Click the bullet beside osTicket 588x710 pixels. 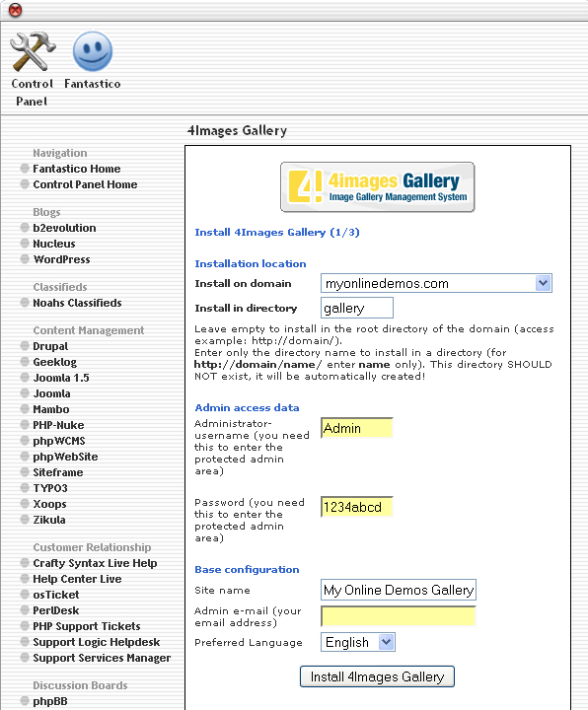click(x=25, y=594)
